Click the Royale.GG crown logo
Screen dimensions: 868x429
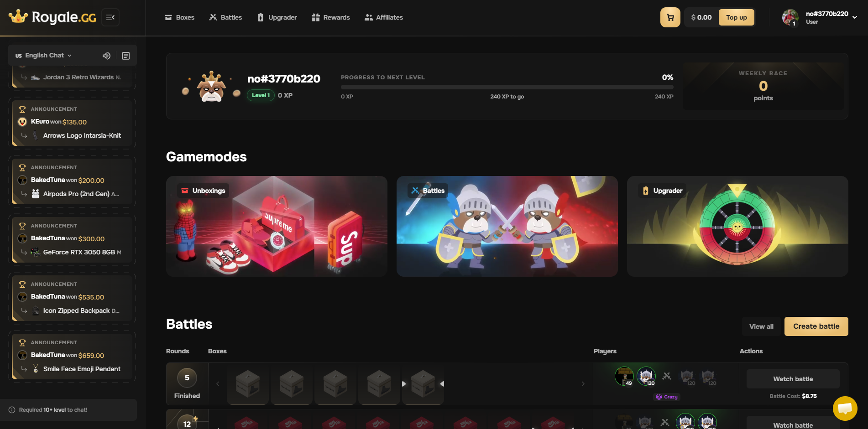click(x=52, y=17)
